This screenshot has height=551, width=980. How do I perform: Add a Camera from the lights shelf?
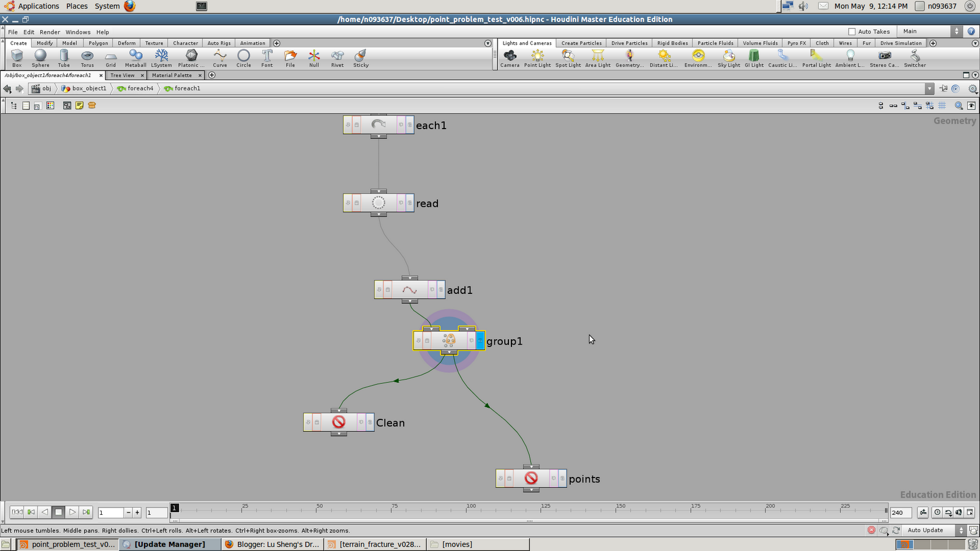coord(510,58)
